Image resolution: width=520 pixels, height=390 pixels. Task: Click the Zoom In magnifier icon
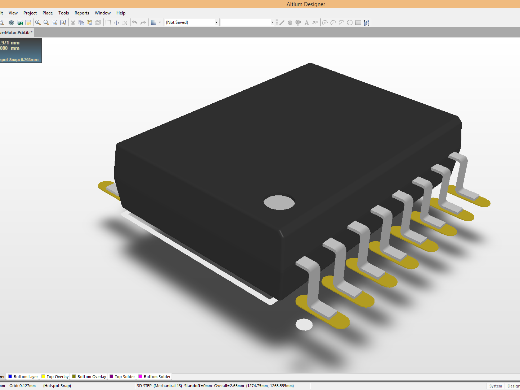pyautogui.click(x=38, y=22)
